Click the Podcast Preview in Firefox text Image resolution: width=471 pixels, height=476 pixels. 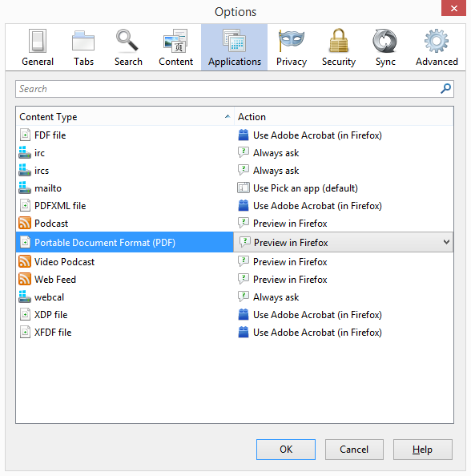pos(290,223)
